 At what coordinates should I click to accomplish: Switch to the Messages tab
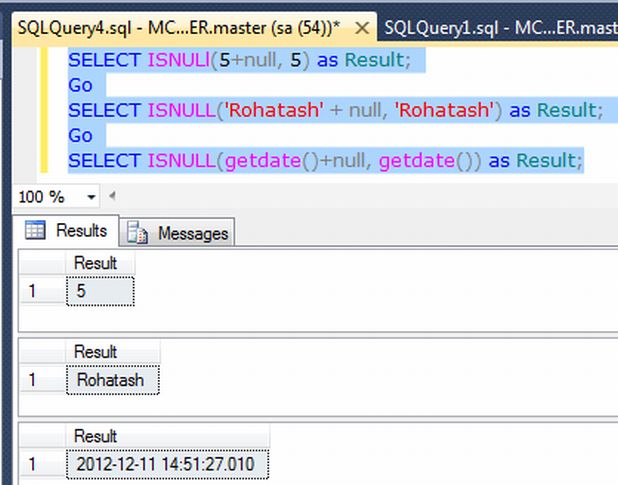coord(177,233)
